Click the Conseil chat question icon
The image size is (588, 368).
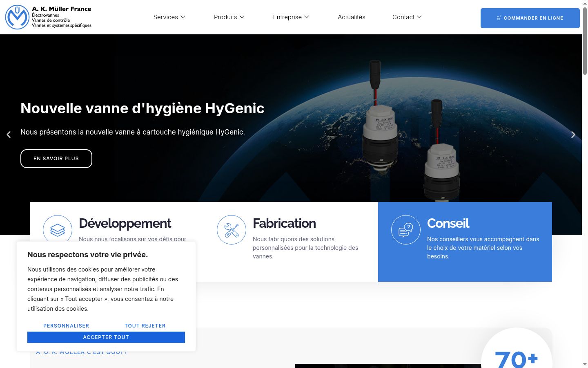point(406,230)
